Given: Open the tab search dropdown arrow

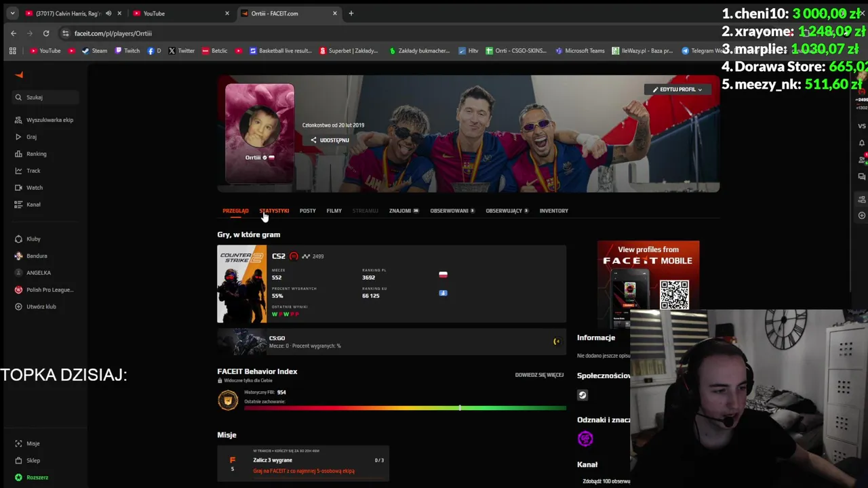Looking at the screenshot, I should pyautogui.click(x=12, y=14).
